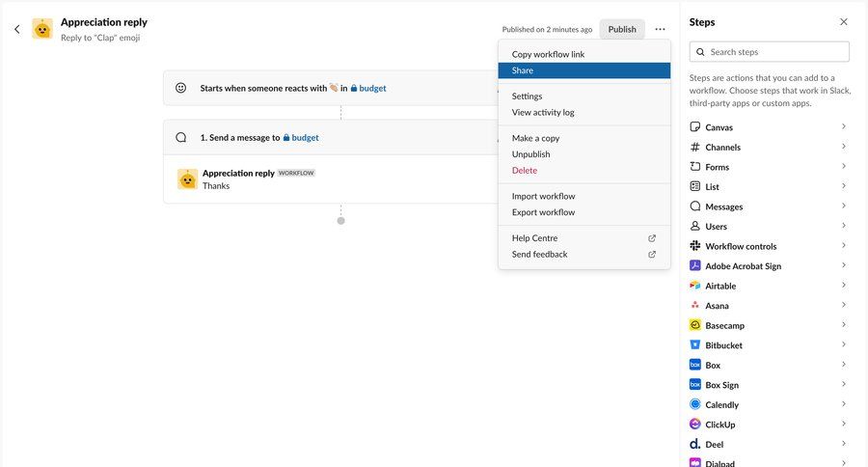Click the Workflow controls Slack icon

pos(695,245)
